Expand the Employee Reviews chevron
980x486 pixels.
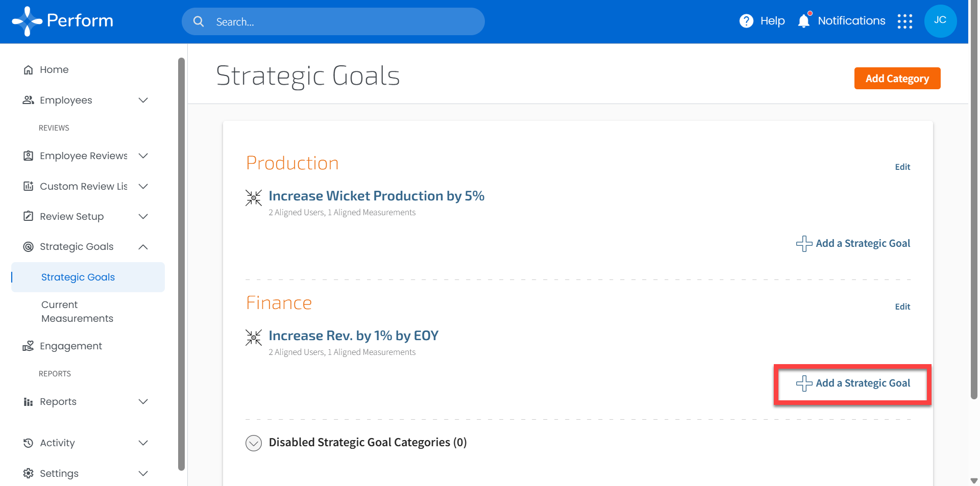click(x=143, y=156)
